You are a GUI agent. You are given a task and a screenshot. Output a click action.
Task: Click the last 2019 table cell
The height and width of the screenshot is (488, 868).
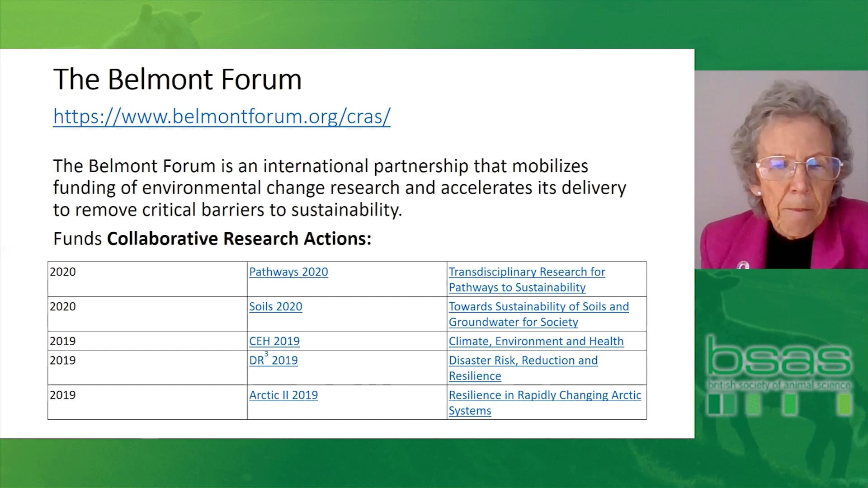(63, 395)
